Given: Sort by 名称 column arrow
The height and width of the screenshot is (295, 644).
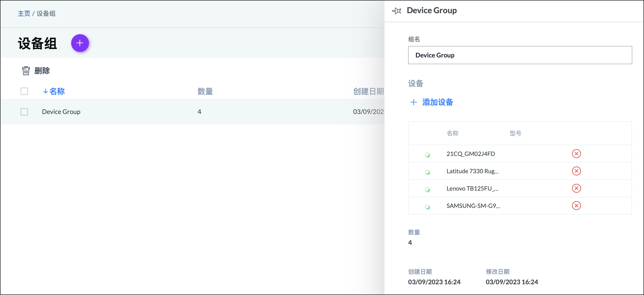Looking at the screenshot, I should tap(46, 91).
